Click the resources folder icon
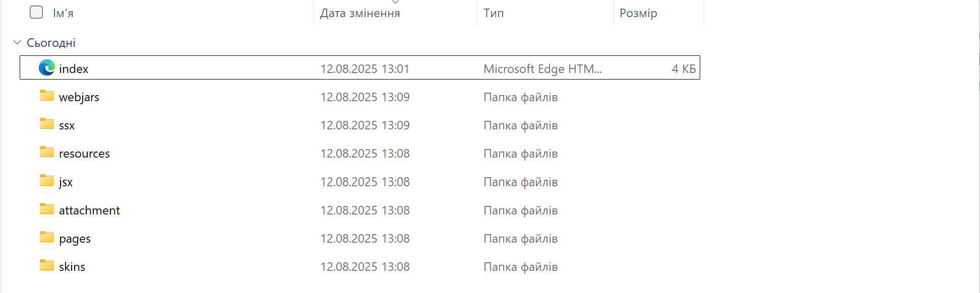Image resolution: width=980 pixels, height=293 pixels. 47,152
